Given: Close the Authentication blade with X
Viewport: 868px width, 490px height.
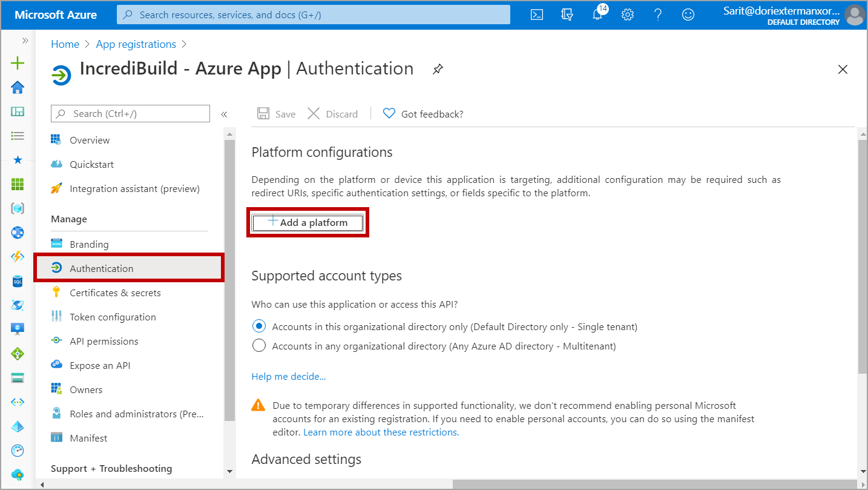Looking at the screenshot, I should point(843,69).
